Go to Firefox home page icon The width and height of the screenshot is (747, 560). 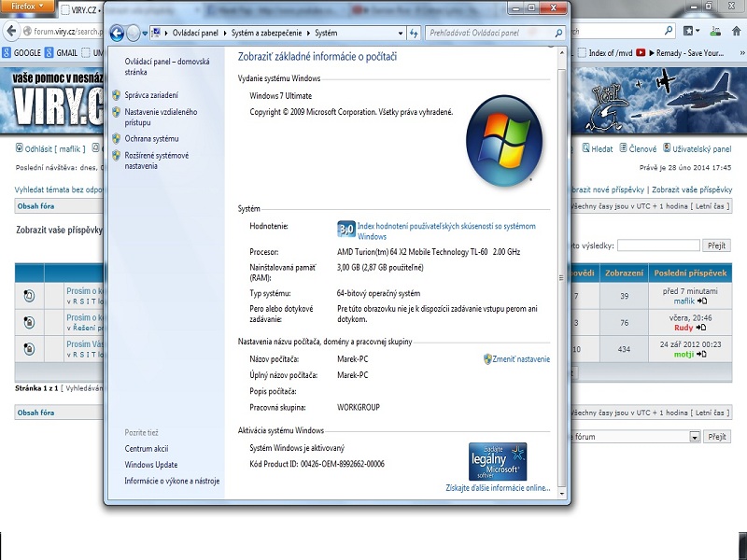click(x=736, y=32)
